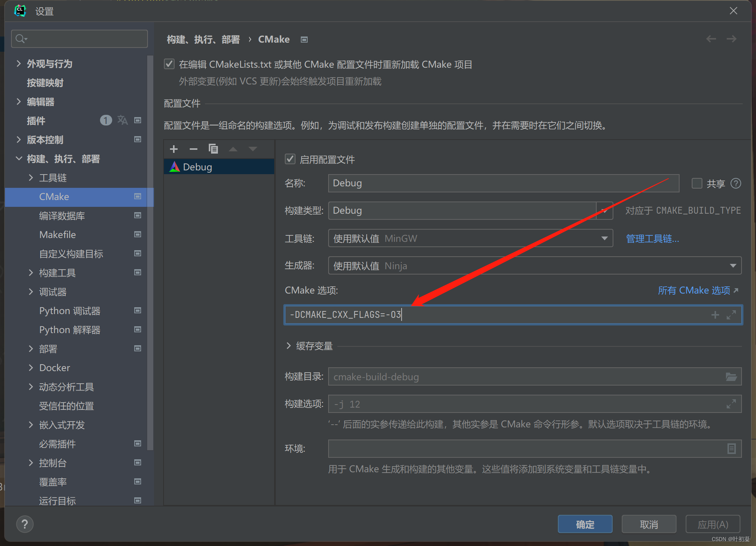Open the 构建类型 Debug dropdown

click(604, 211)
